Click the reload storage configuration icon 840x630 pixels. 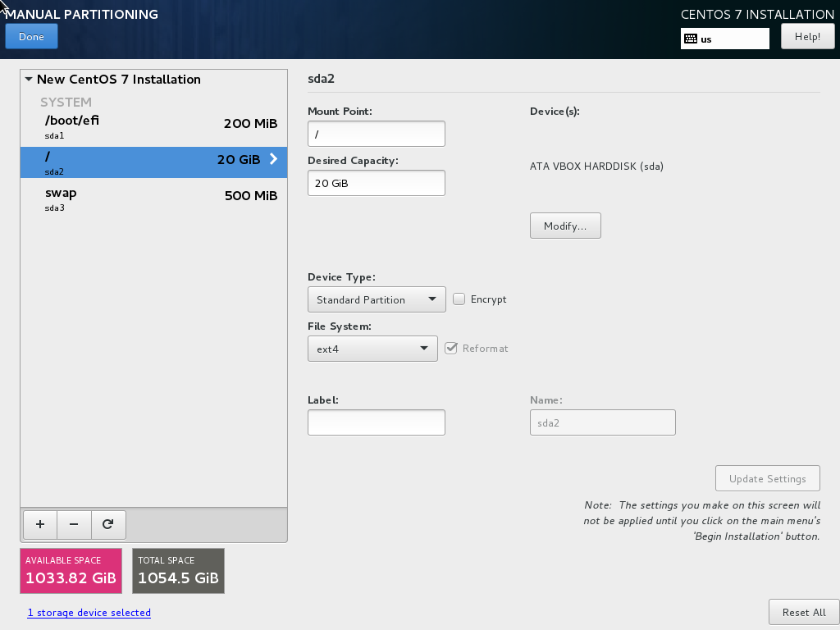click(108, 524)
